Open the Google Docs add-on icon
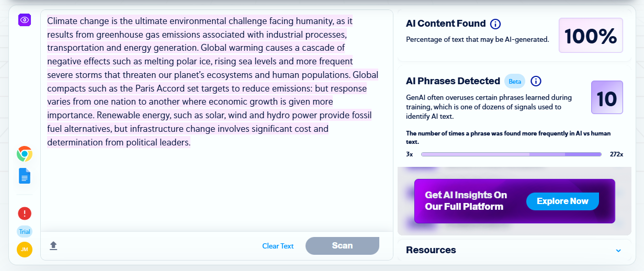The height and width of the screenshot is (271, 644). [x=25, y=176]
